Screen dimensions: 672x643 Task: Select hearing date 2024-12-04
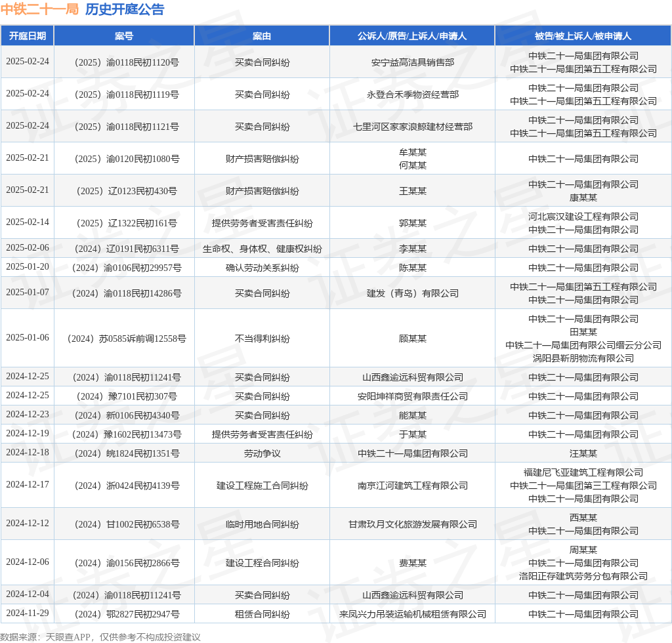point(28,594)
